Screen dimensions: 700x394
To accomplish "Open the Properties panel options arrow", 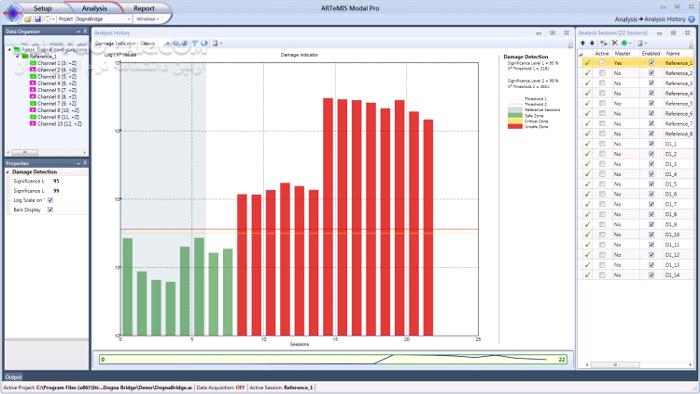I will click(x=78, y=164).
